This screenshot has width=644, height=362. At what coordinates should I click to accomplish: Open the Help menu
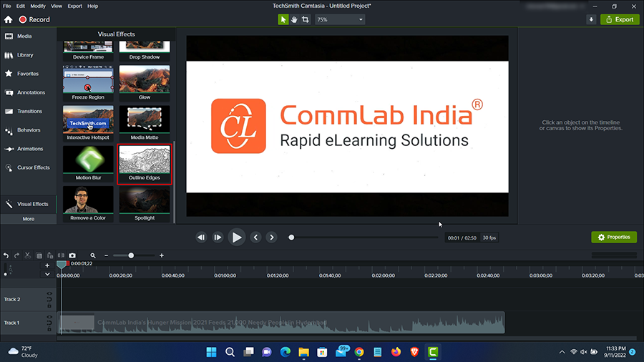point(93,6)
